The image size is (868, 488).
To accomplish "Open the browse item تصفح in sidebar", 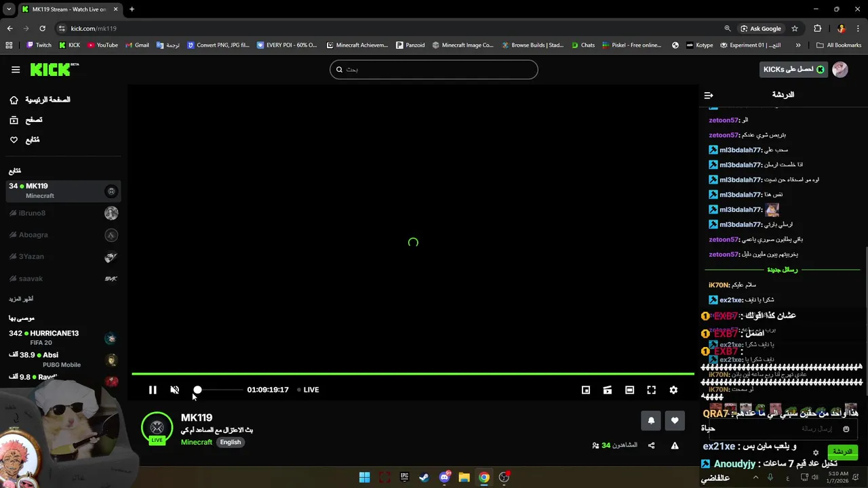I will pyautogui.click(x=26, y=120).
